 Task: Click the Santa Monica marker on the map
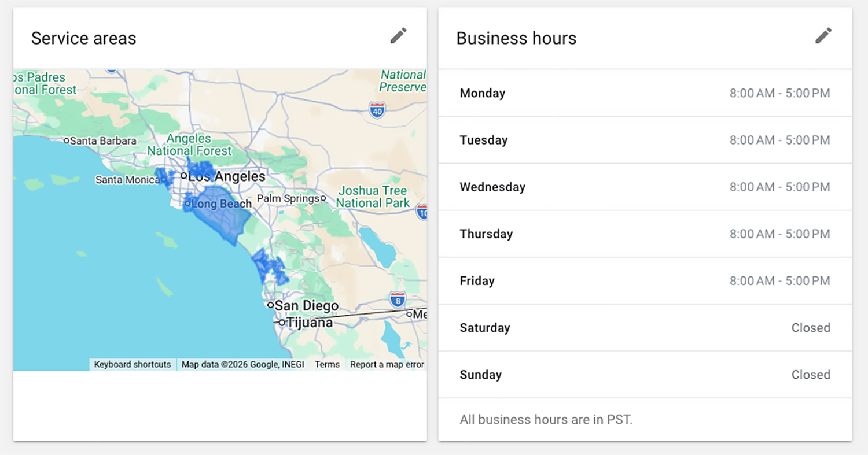[x=164, y=180]
